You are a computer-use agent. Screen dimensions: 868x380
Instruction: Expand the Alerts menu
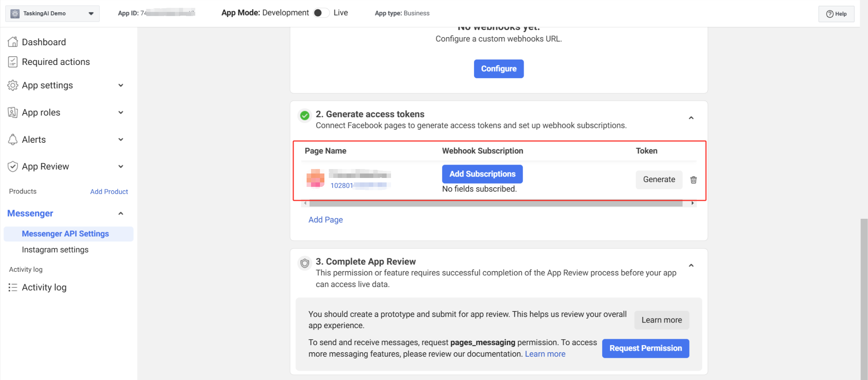pos(121,139)
